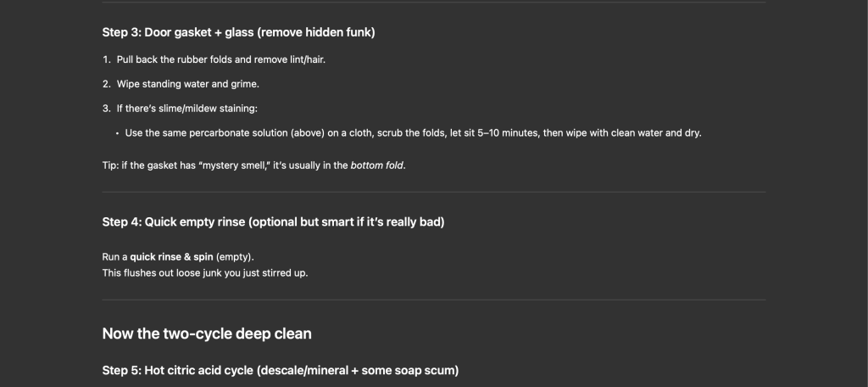This screenshot has height=387, width=868.
Task: Click the list number 2 marker
Action: click(106, 84)
